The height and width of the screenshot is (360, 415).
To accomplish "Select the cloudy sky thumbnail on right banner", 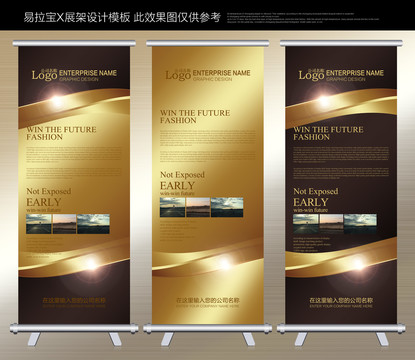I will (x=360, y=224).
